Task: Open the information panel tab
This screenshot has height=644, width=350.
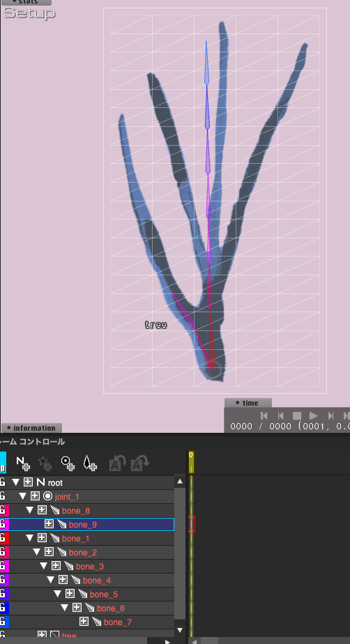Action: pos(31,428)
